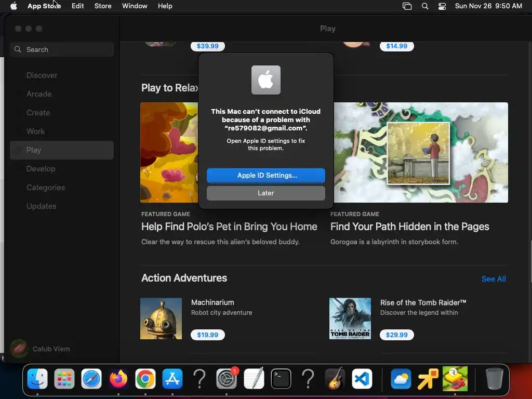The height and width of the screenshot is (399, 532).
Task: Open Help Find Polo's Pet headline
Action: click(x=229, y=227)
